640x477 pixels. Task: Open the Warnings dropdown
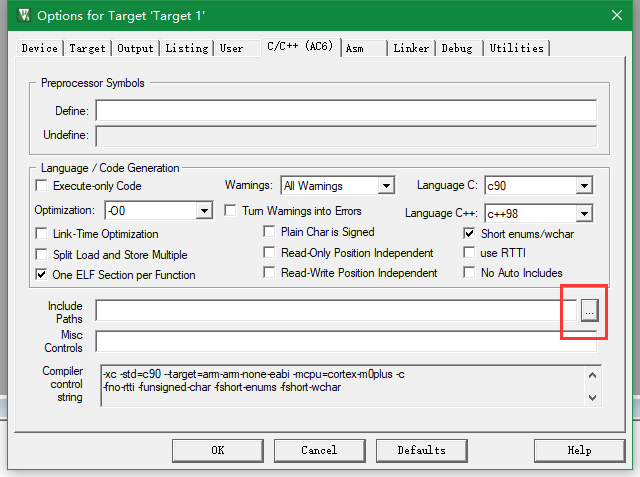[386, 186]
